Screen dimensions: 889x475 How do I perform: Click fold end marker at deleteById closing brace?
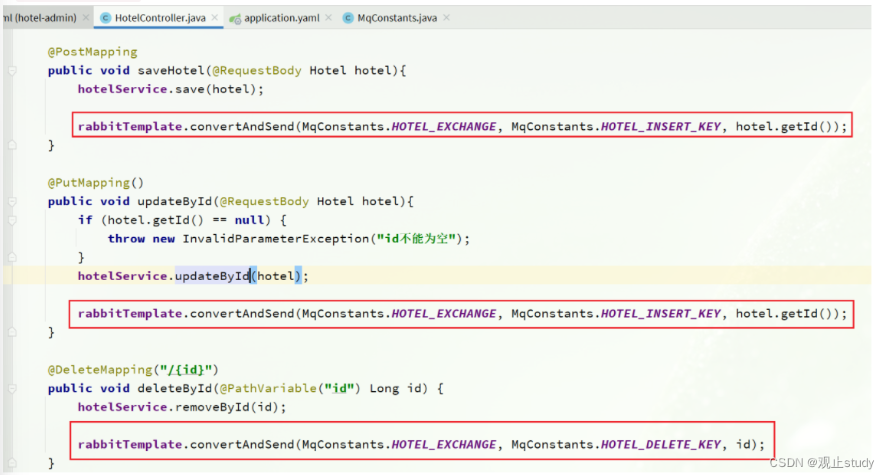[x=12, y=463]
